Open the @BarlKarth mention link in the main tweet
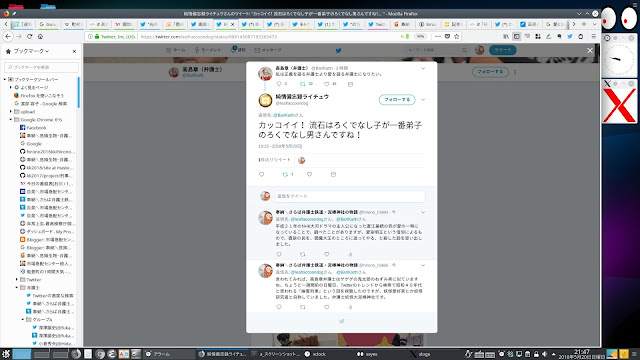This screenshot has height=360, width=640. pyautogui.click(x=283, y=115)
